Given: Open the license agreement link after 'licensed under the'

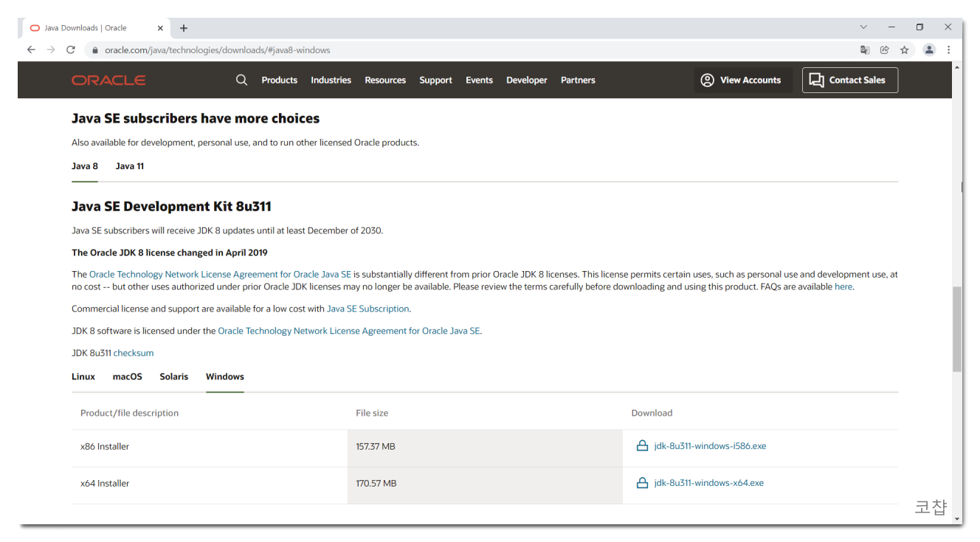Looking at the screenshot, I should (349, 331).
